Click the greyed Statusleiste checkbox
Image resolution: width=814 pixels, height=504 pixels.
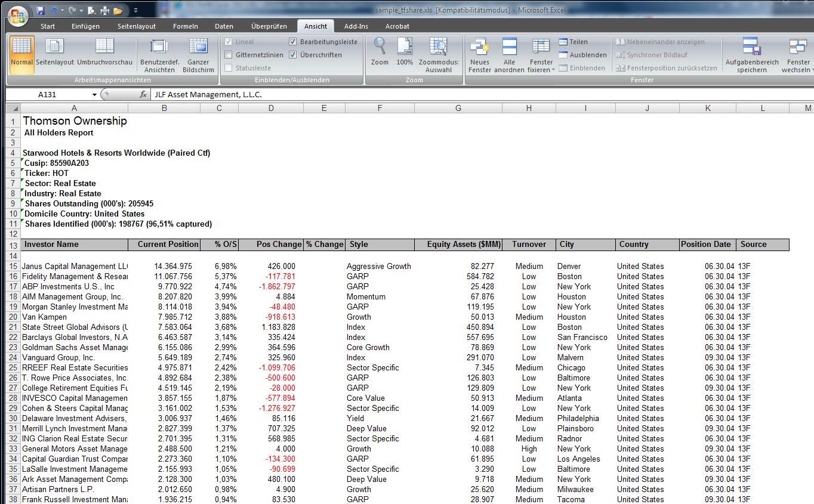[228, 68]
